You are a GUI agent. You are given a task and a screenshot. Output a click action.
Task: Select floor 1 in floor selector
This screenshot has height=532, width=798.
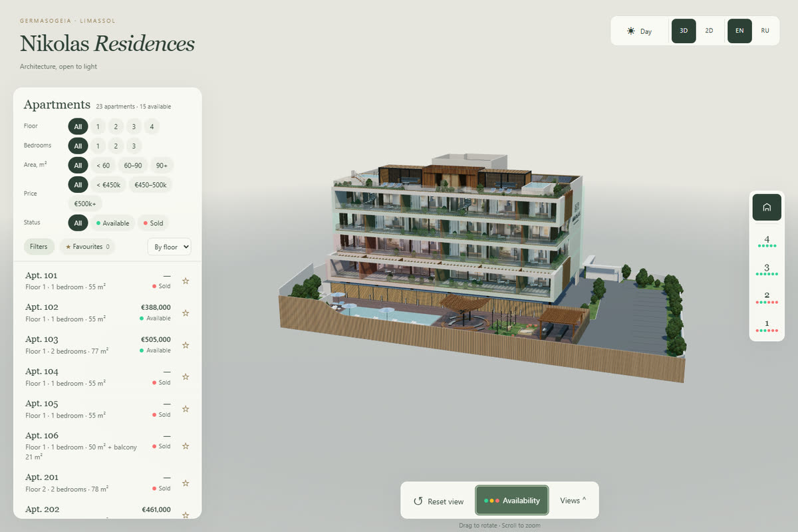(x=767, y=325)
